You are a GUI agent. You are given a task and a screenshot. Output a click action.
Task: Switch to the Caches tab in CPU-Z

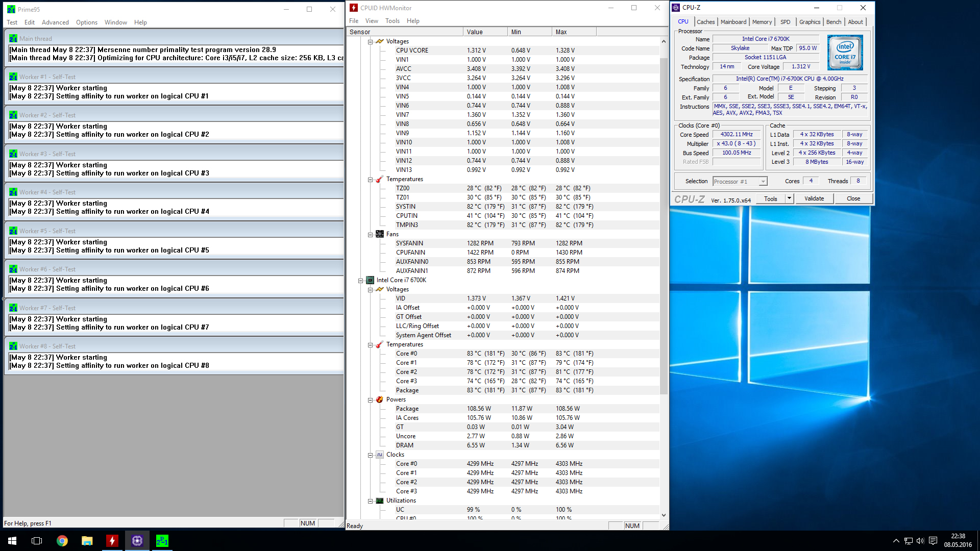point(705,22)
